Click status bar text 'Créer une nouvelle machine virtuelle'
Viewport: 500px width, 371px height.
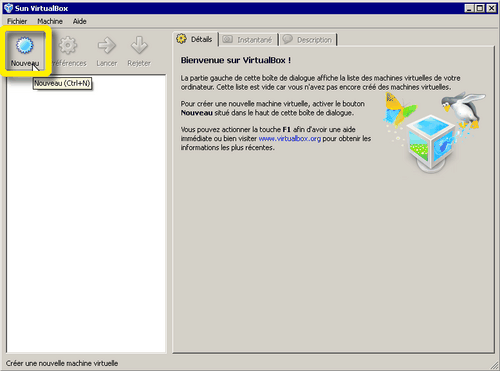(62, 363)
